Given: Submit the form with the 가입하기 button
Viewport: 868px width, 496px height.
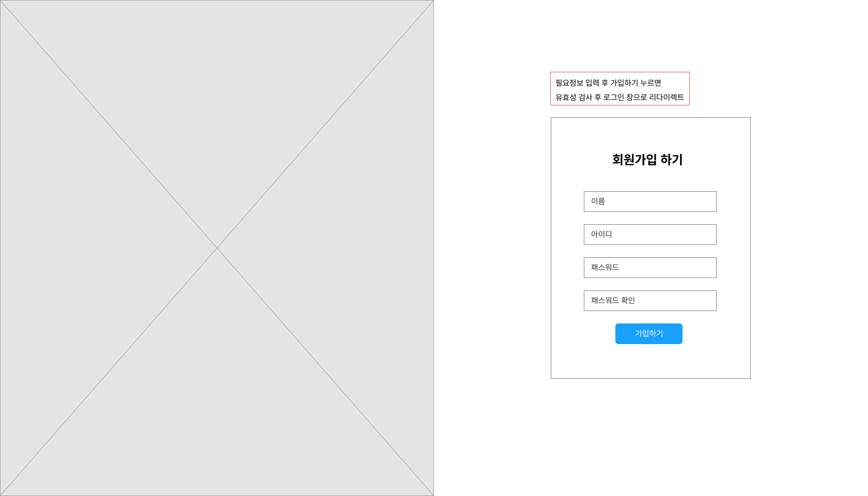Looking at the screenshot, I should [649, 334].
